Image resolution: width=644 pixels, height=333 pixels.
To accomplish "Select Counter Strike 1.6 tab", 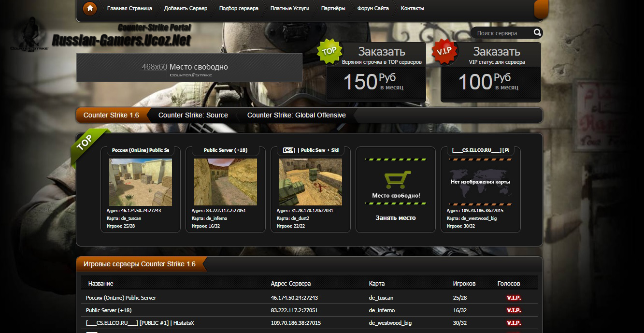I will (111, 115).
